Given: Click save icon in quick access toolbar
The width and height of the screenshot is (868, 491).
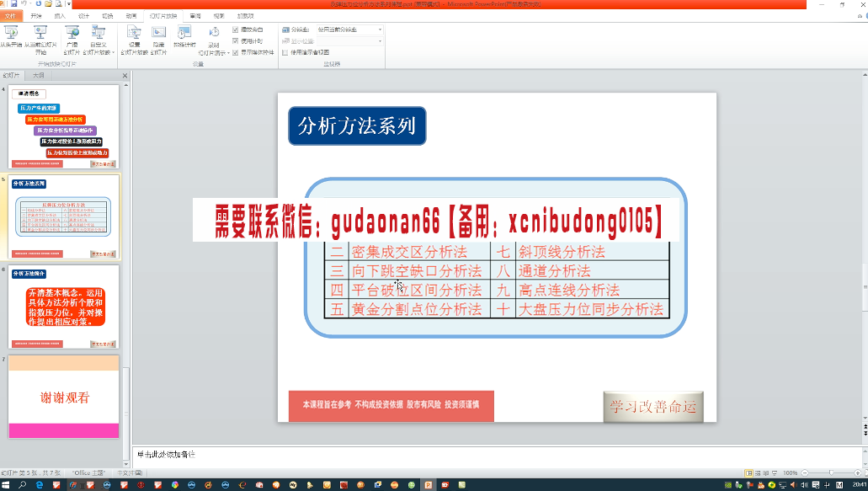Looking at the screenshot, I should (x=13, y=4).
